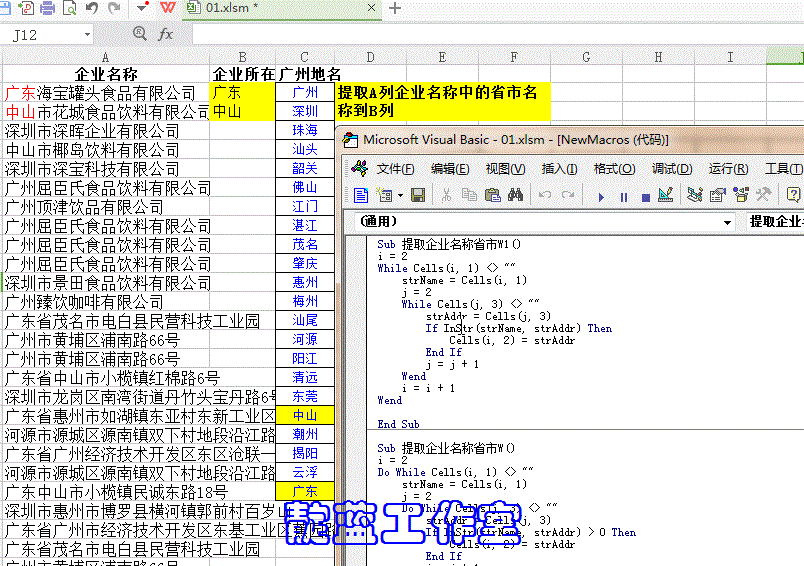Click code line 'End Sub' in editor
This screenshot has width=804, height=566.
pyautogui.click(x=398, y=424)
